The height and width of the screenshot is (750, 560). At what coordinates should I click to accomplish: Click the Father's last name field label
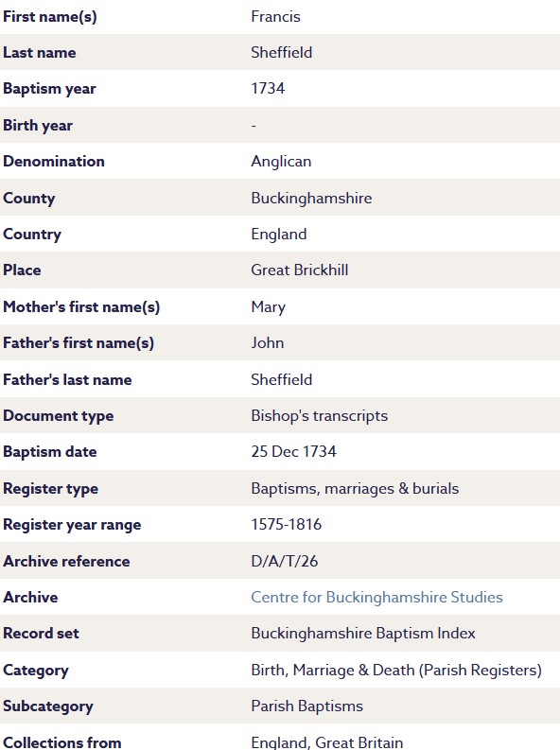tap(67, 380)
